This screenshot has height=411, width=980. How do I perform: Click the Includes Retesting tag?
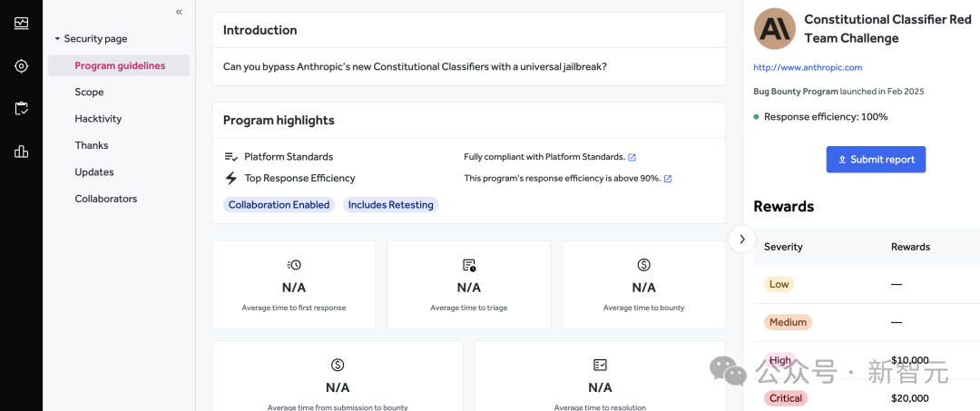(390, 205)
